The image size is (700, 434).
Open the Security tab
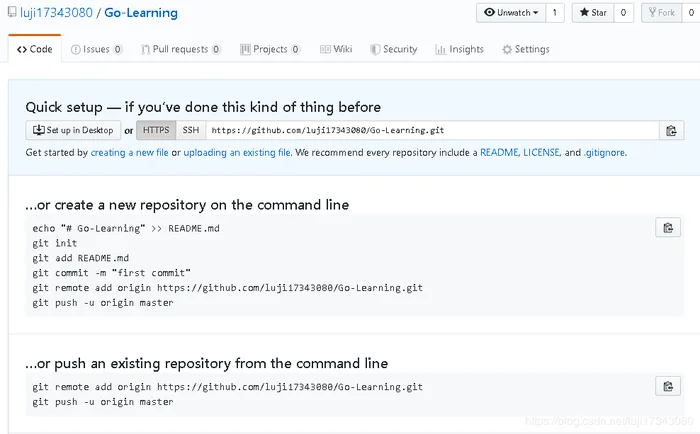[x=394, y=49]
